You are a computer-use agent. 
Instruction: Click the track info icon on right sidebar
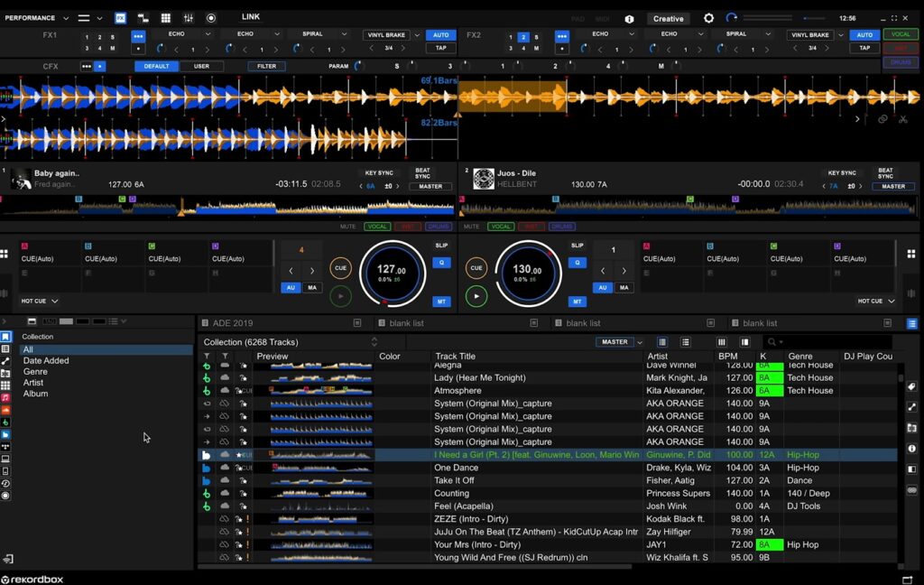click(911, 450)
